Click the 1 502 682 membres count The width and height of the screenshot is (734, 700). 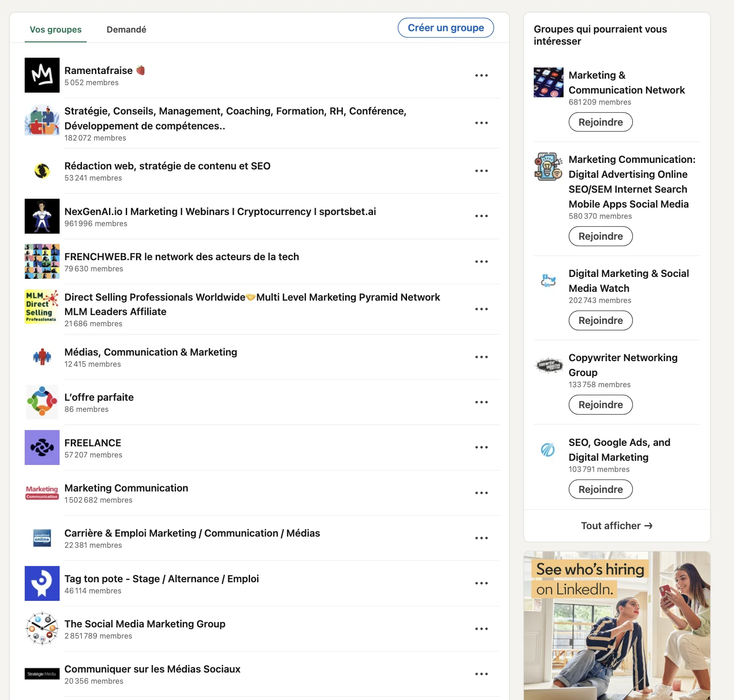(x=98, y=500)
